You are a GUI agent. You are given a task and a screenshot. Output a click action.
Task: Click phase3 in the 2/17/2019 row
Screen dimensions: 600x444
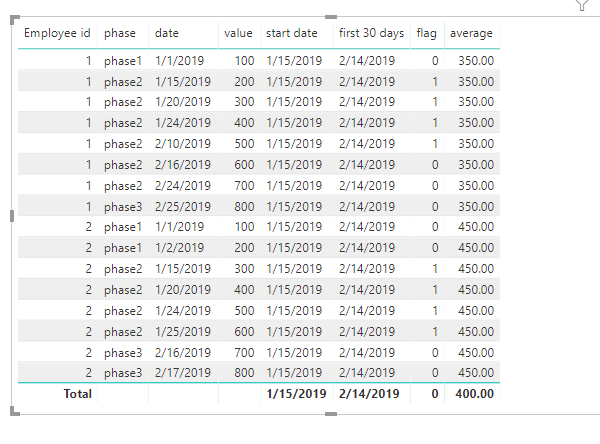[123, 373]
